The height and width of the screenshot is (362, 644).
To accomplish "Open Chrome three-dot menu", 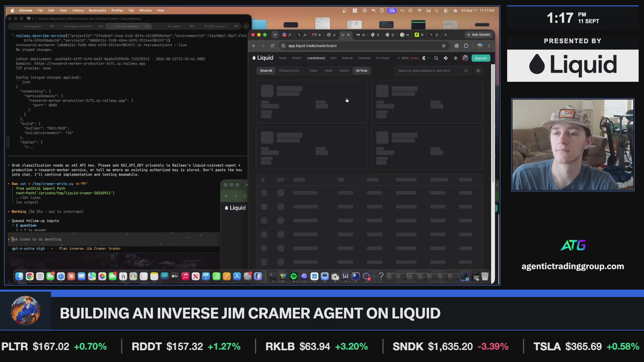I will point(489,46).
